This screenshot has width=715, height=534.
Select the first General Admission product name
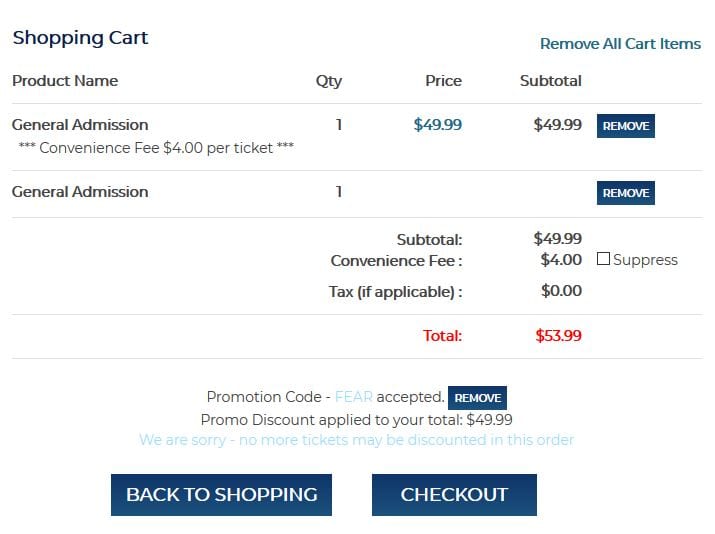pos(80,125)
